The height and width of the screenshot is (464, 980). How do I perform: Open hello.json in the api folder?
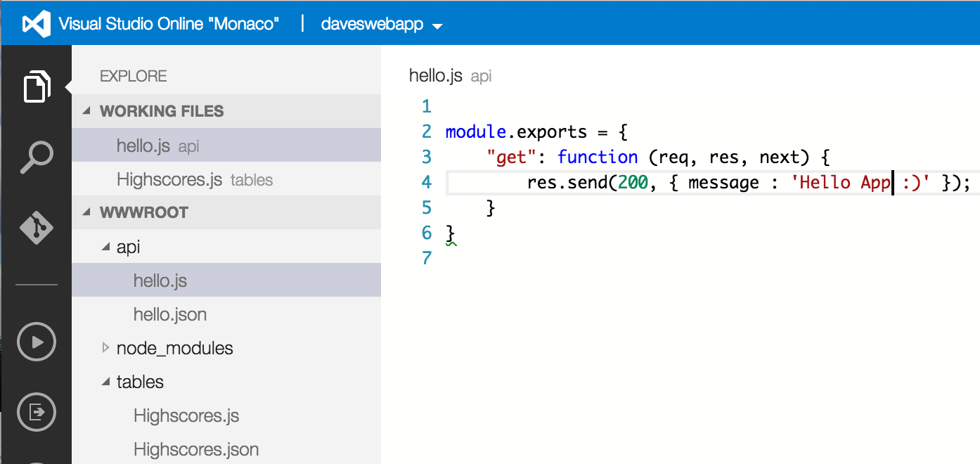pos(226,314)
